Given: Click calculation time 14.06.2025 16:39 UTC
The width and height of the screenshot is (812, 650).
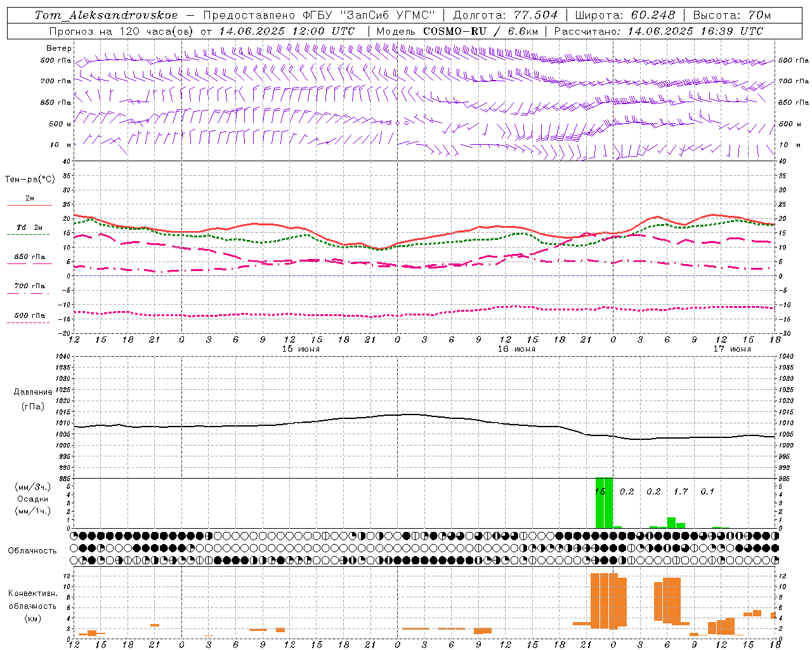Looking at the screenshot, I should tap(695, 31).
